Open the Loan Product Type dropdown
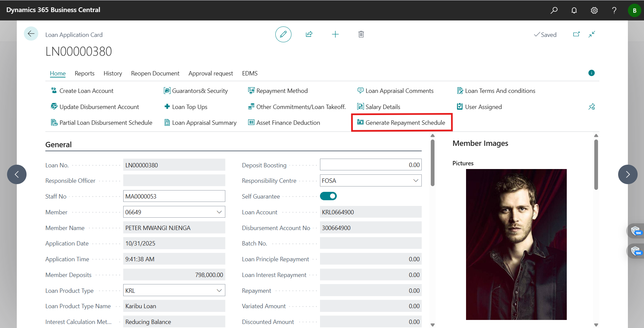The width and height of the screenshot is (644, 328). (x=220, y=290)
